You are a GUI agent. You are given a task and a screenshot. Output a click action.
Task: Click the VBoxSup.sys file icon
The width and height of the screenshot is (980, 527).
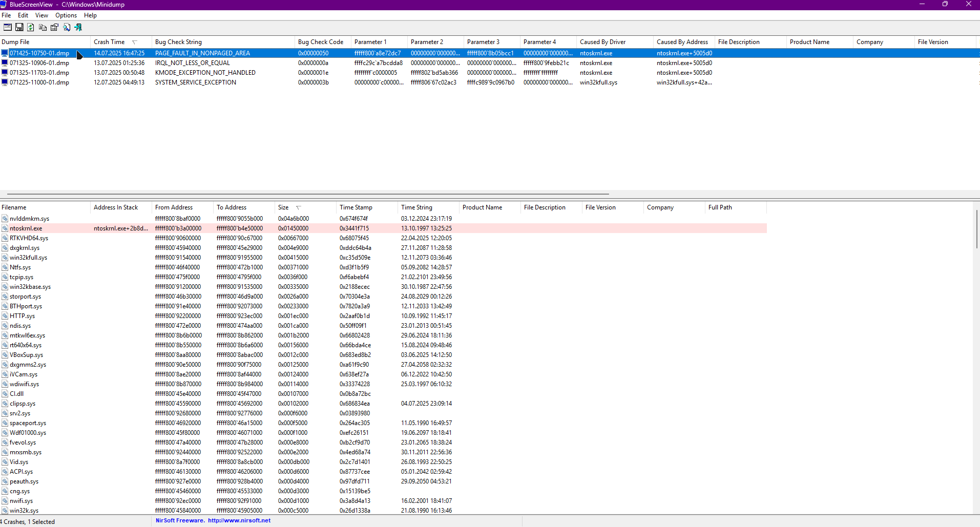coord(5,355)
